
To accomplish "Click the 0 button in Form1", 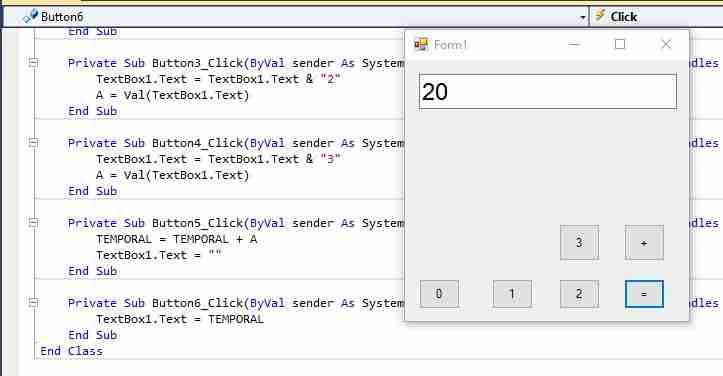I will (x=439, y=293).
